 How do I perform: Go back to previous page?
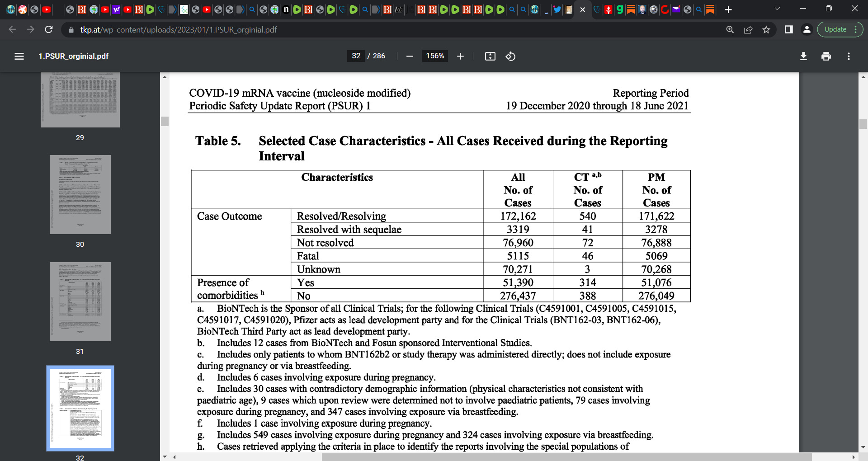[x=13, y=29]
